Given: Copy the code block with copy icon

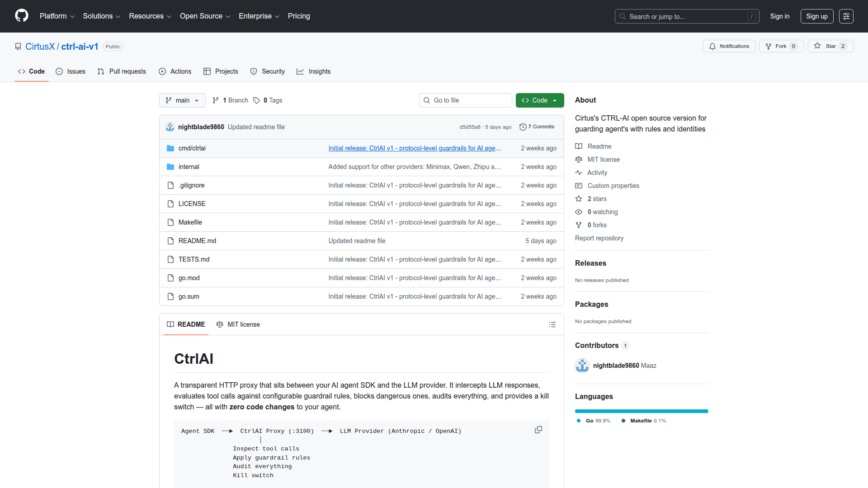Looking at the screenshot, I should pos(538,430).
